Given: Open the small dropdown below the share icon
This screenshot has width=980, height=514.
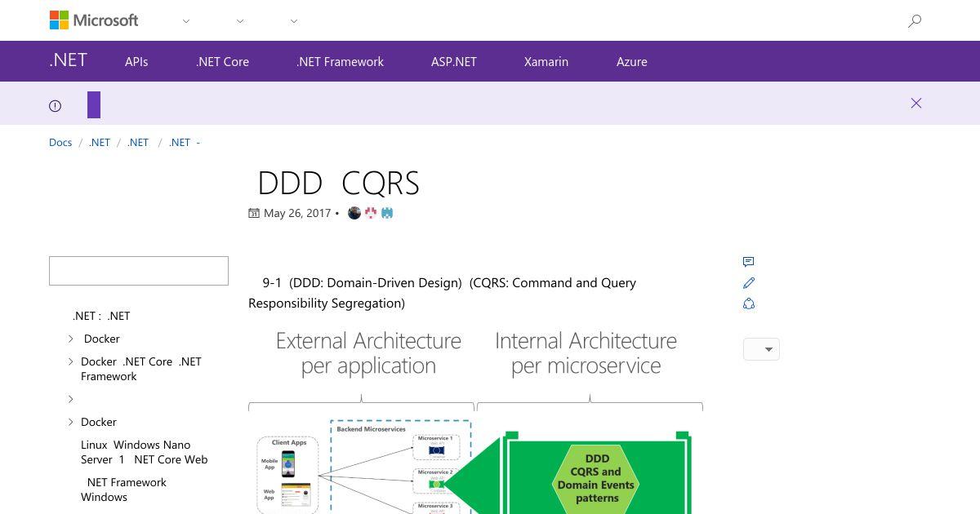Looking at the screenshot, I should (x=761, y=349).
